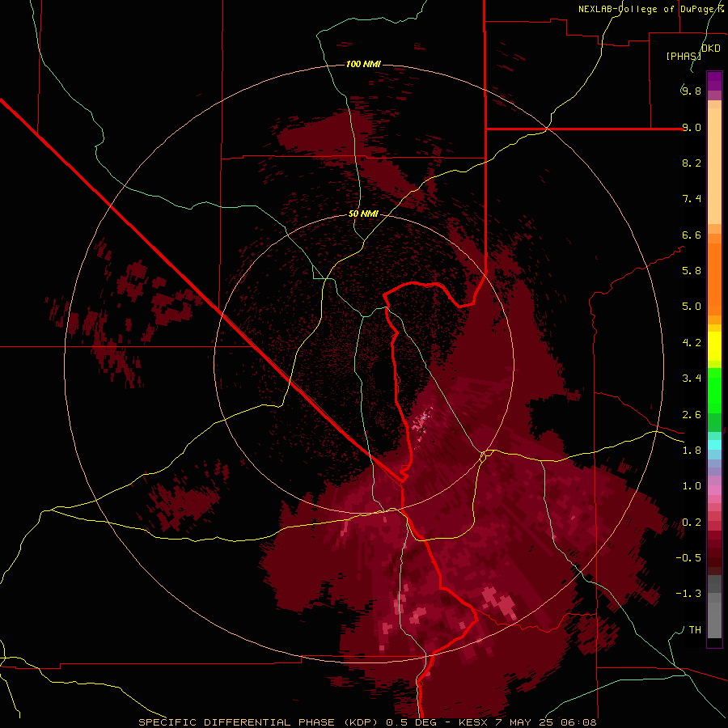Click the 5.0 value on color scale
Screen dimensions: 728x728
[x=692, y=307]
